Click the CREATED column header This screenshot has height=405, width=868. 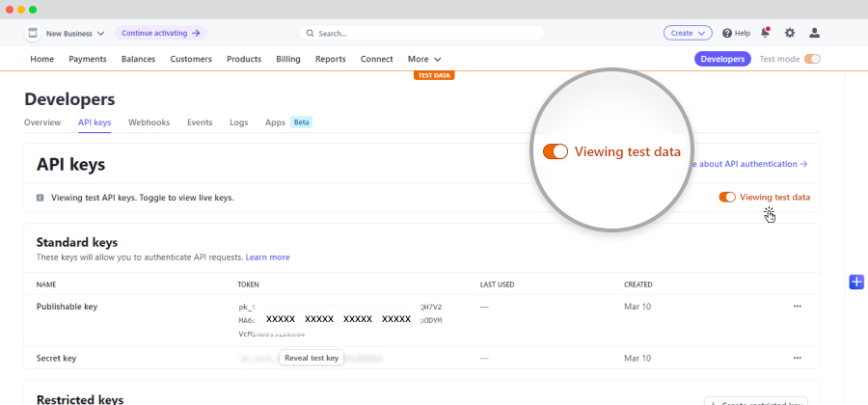(638, 284)
